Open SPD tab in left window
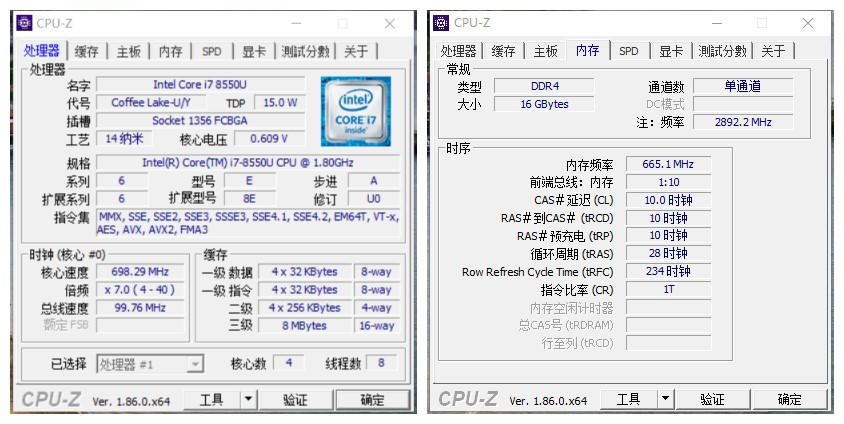Image resolution: width=844 pixels, height=424 pixels. (212, 52)
